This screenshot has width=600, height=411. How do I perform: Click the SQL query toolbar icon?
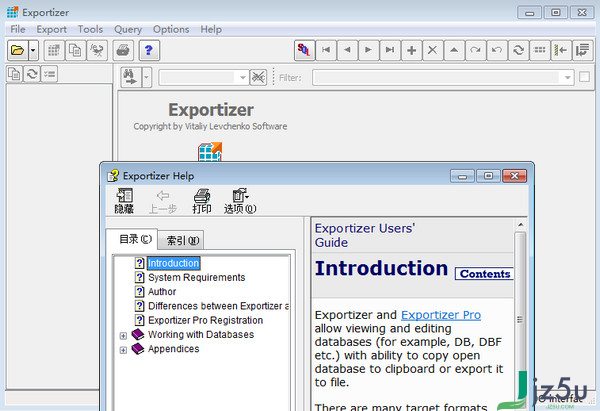(x=305, y=50)
